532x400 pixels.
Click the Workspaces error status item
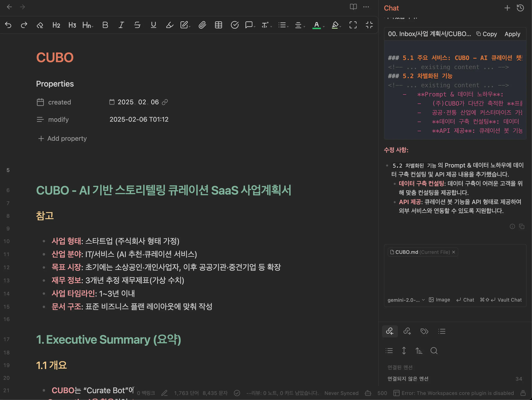coord(454,393)
